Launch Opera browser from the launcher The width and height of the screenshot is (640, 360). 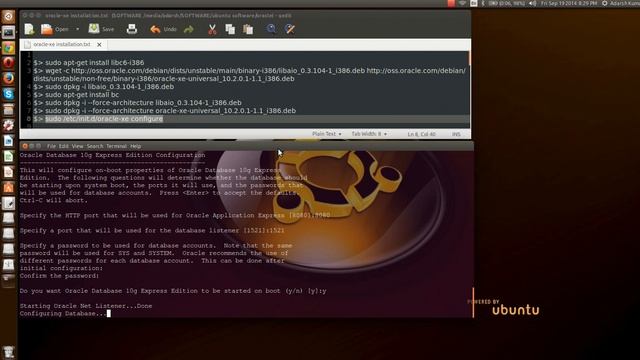[x=9, y=63]
